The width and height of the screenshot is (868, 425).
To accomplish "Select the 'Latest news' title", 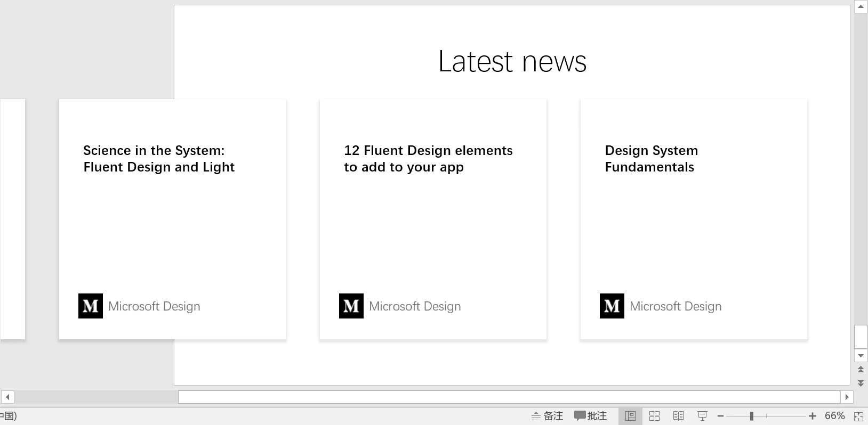I will click(512, 61).
